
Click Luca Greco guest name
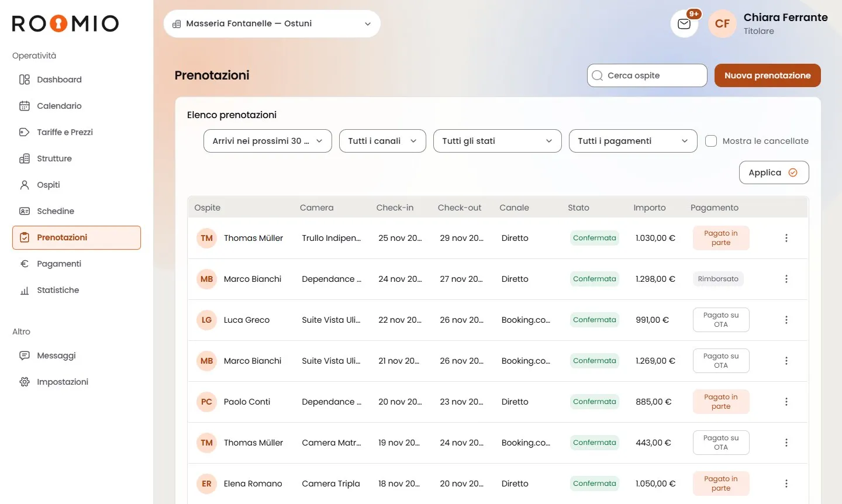(x=247, y=320)
